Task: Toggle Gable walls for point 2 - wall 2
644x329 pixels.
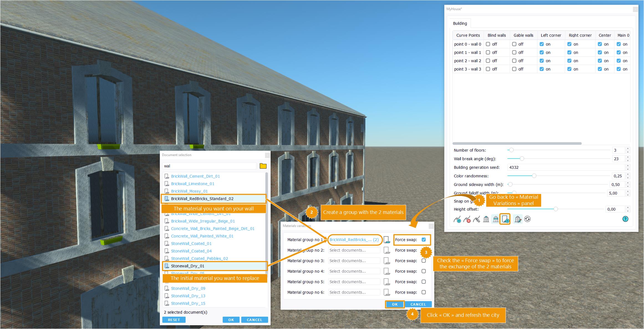Action: click(514, 61)
